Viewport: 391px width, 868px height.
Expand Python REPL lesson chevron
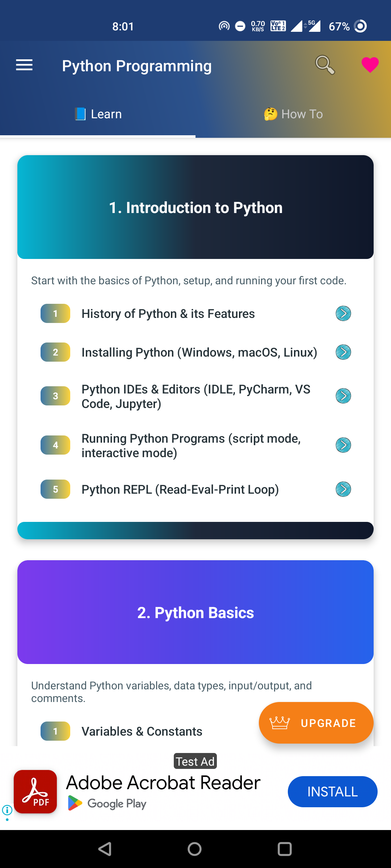click(x=343, y=489)
